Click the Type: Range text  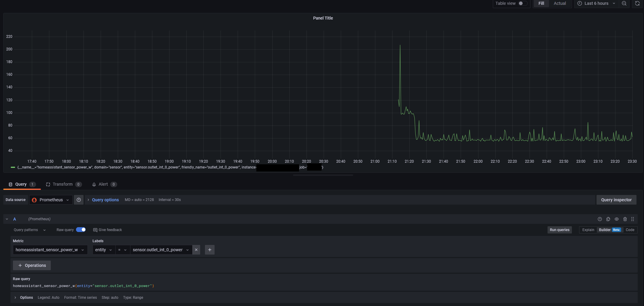pyautogui.click(x=133, y=298)
